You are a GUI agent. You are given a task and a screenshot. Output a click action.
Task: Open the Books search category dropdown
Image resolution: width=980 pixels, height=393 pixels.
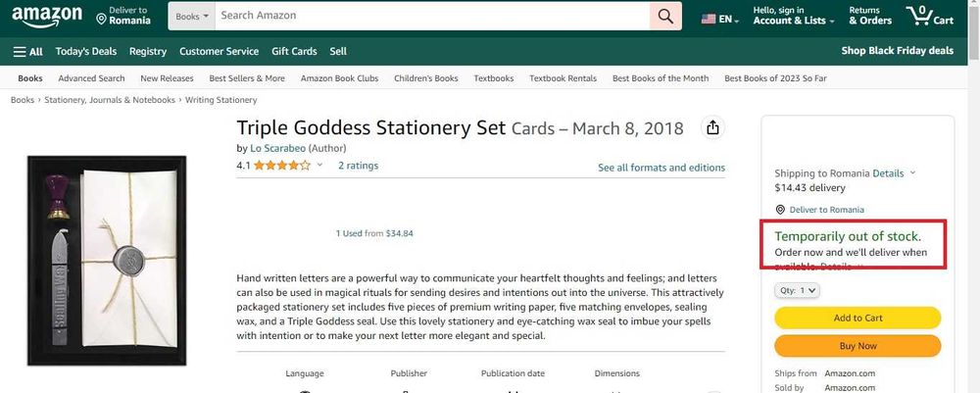point(192,17)
